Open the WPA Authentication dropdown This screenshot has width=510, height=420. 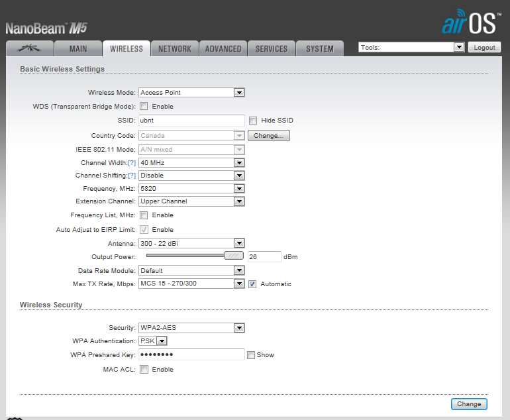(x=153, y=341)
